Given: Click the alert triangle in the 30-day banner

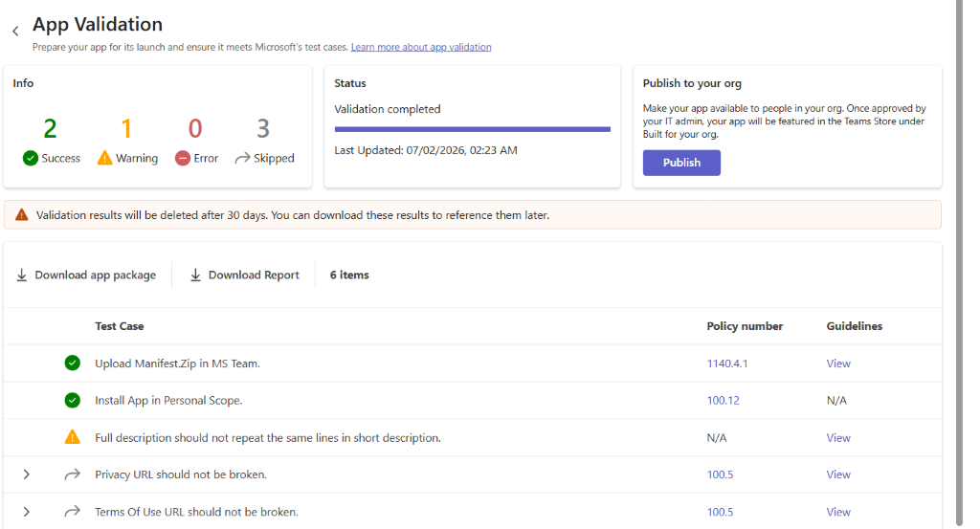Looking at the screenshot, I should click(22, 215).
